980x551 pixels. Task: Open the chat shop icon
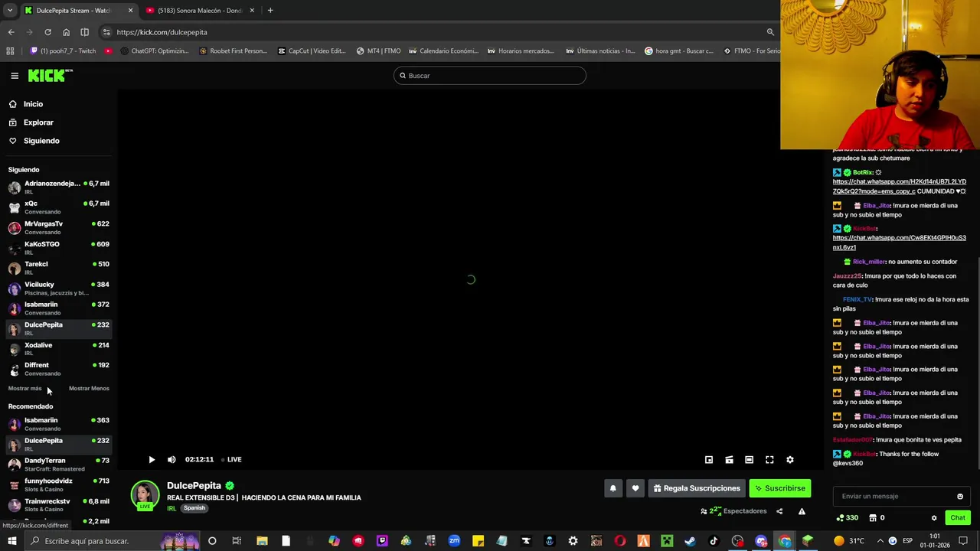(872, 518)
